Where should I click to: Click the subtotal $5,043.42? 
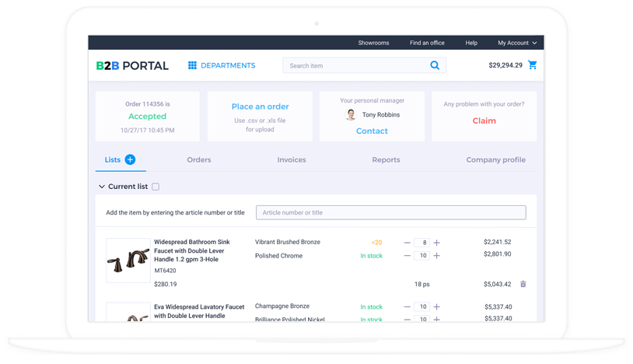498,284
